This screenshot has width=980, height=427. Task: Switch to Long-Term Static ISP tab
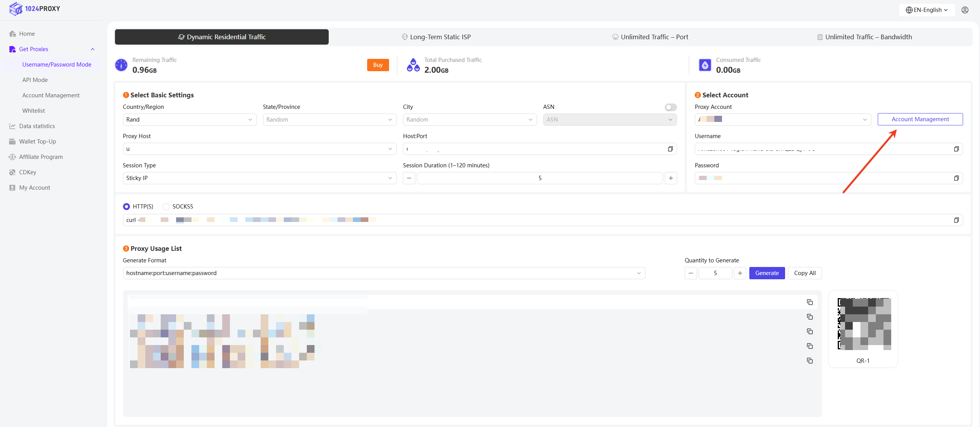(436, 37)
